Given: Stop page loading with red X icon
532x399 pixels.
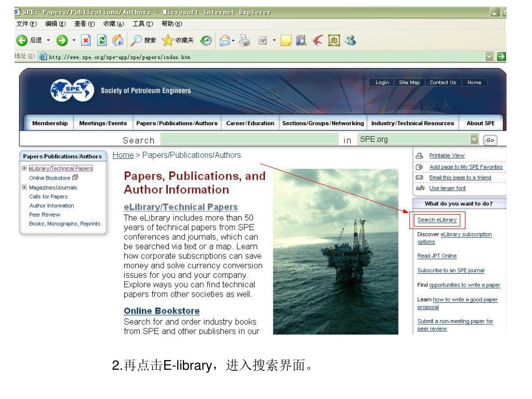Looking at the screenshot, I should click(x=86, y=41).
